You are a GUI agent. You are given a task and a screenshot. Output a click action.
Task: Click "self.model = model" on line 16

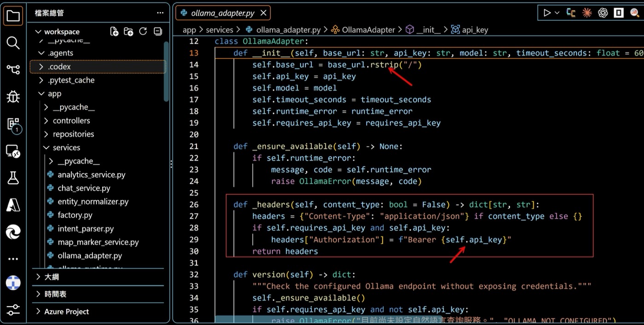(294, 88)
